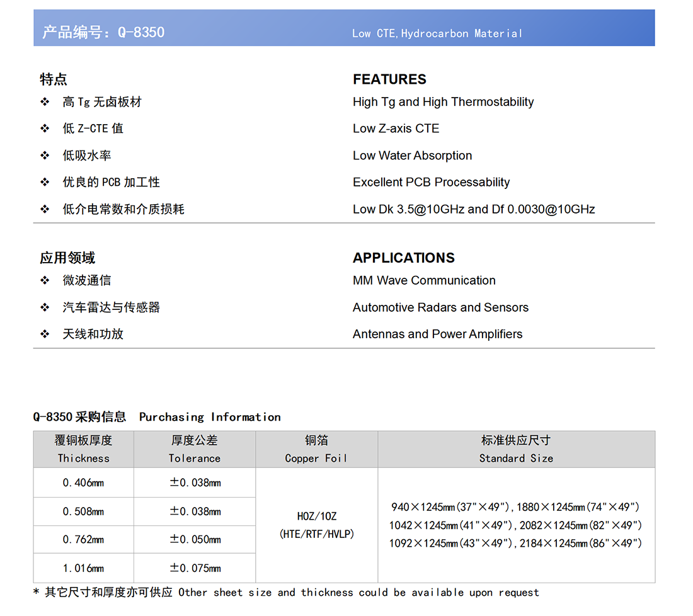Click the diamond bullet beside 汽车雷达与传感器

(x=45, y=307)
